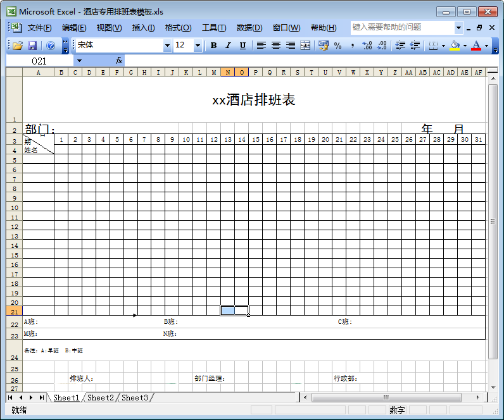Image resolution: width=504 pixels, height=420 pixels.
Task: Open the font color dropdown arrow
Action: (487, 46)
